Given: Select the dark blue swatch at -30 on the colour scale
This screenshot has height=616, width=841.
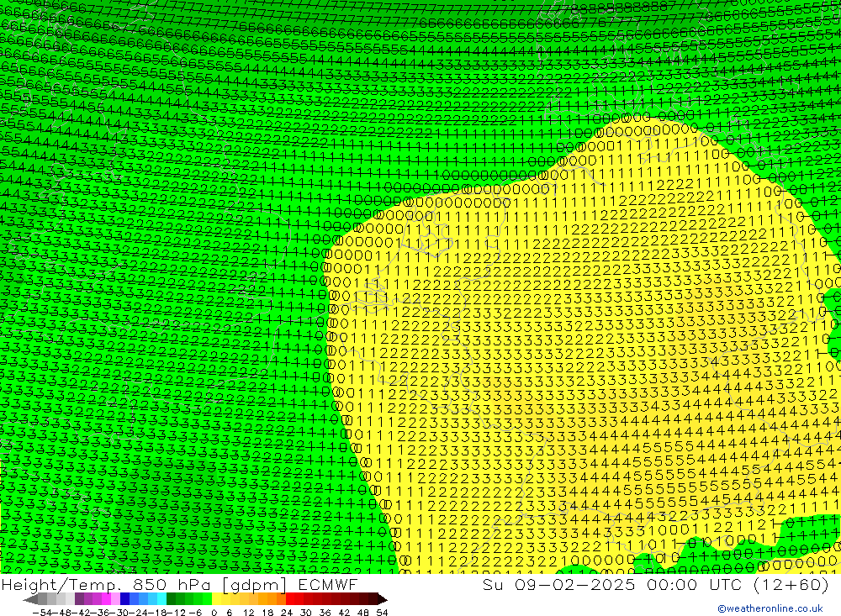Looking at the screenshot, I should point(124,599).
